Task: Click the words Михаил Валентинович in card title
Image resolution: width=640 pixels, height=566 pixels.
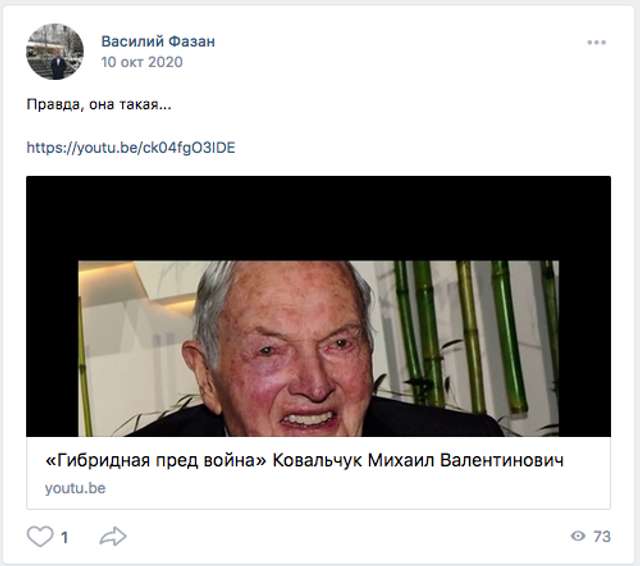Action: [465, 460]
